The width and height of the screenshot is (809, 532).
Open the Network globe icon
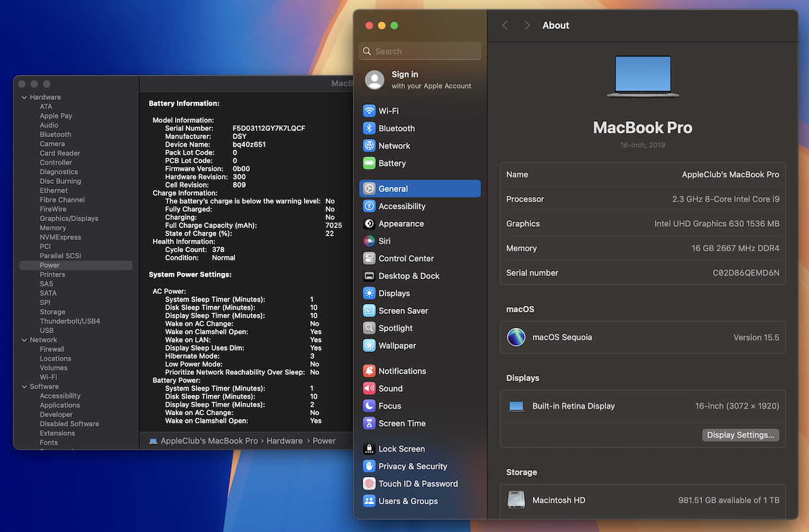[x=369, y=145]
